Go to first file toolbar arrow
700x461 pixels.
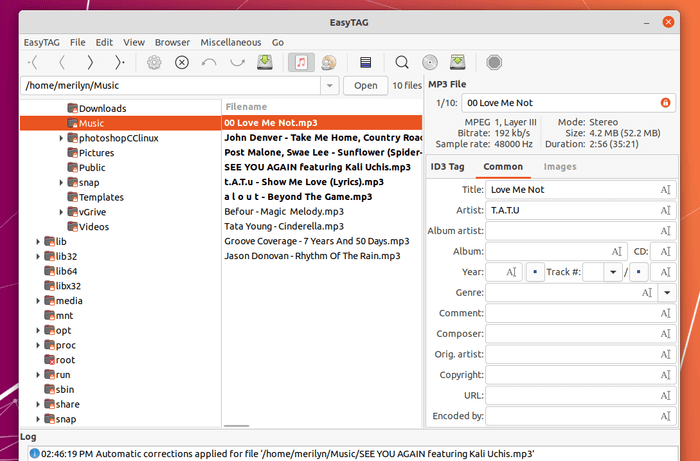point(33,62)
